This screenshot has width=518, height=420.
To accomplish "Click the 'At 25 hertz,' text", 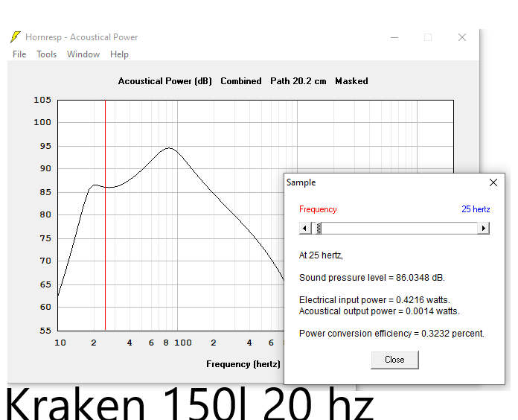I will [x=321, y=255].
